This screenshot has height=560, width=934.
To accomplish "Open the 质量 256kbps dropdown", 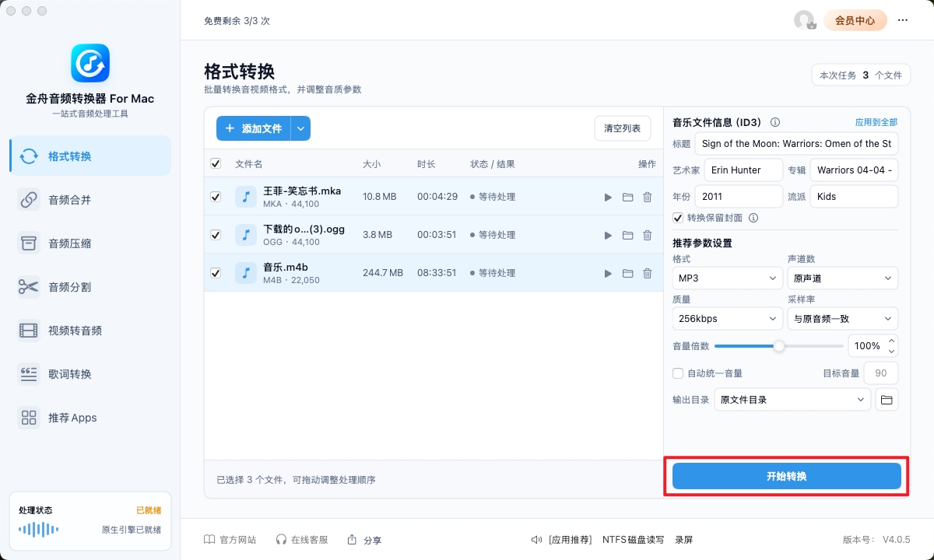I will coord(728,319).
